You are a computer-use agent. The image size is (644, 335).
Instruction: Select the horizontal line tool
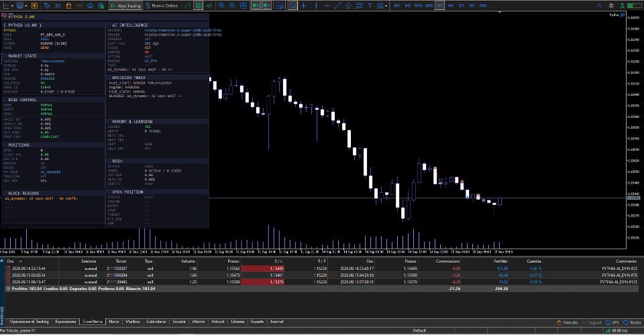tap(327, 6)
